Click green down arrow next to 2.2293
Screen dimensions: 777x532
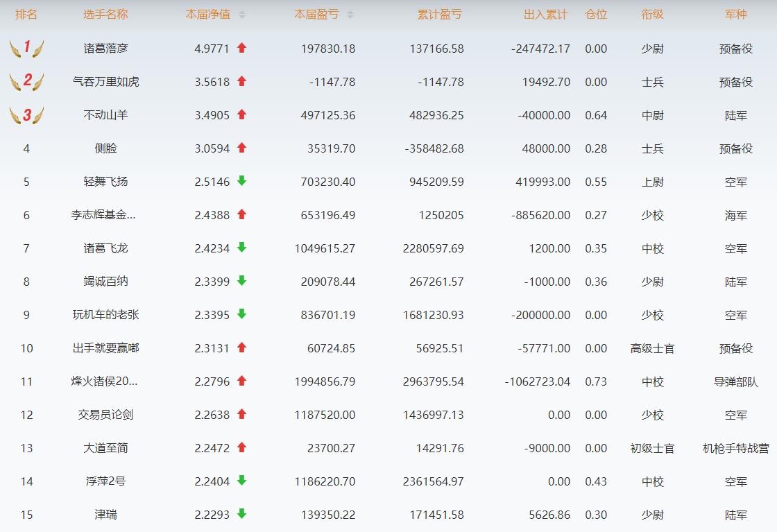pyautogui.click(x=241, y=514)
